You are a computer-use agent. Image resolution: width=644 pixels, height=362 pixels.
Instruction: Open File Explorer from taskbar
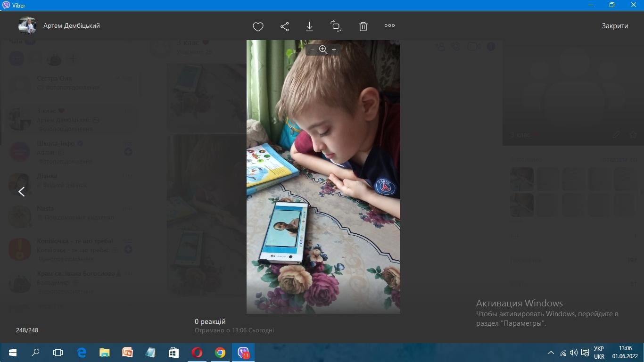tap(104, 353)
